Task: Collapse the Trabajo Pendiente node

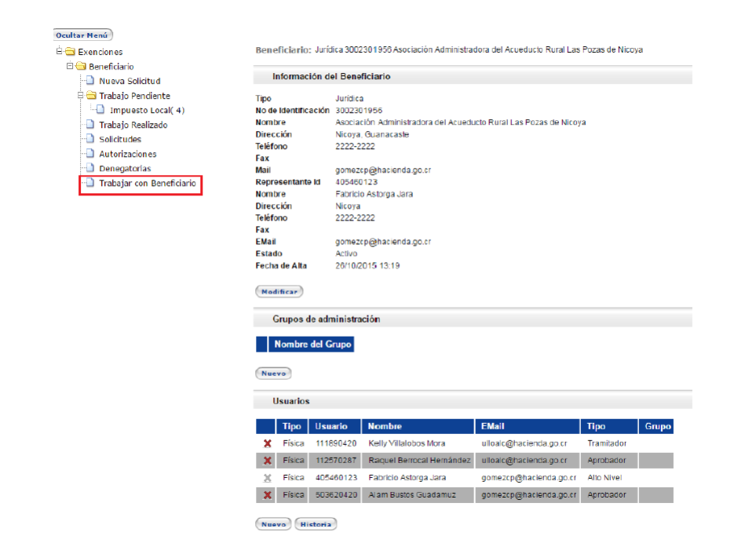Action: point(80,96)
